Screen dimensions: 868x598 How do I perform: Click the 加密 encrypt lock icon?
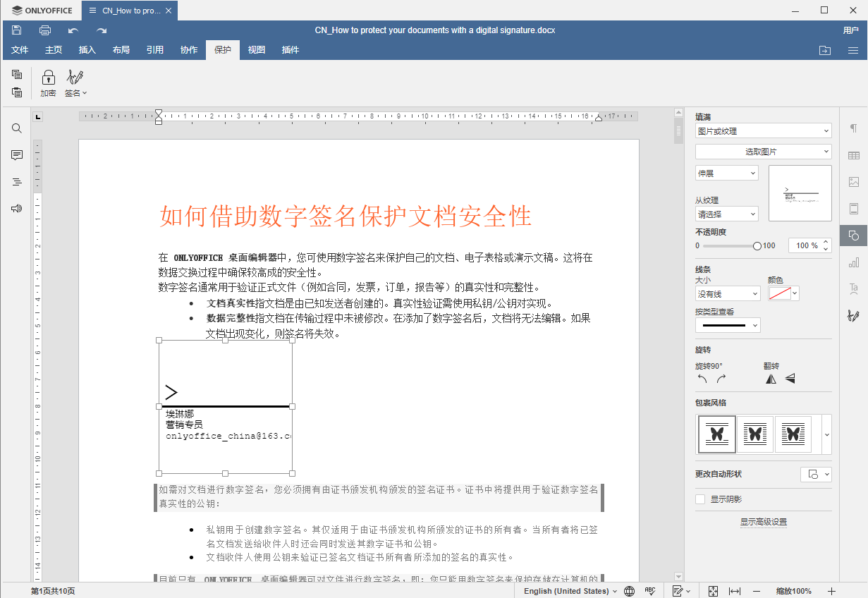click(x=48, y=83)
